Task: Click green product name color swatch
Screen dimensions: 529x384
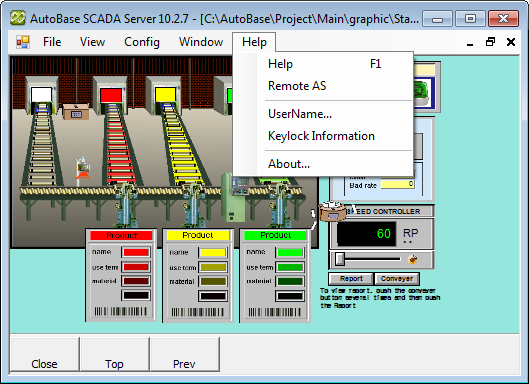Action: [x=290, y=252]
